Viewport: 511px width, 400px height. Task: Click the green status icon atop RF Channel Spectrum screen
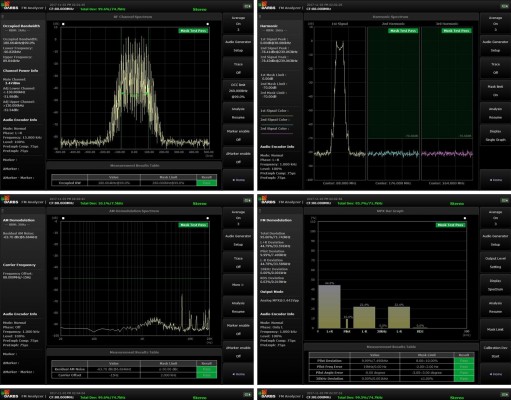coord(247,6)
